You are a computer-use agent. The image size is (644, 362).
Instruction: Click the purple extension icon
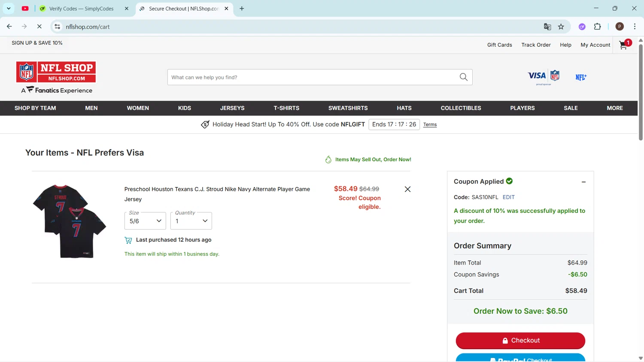coord(582,27)
